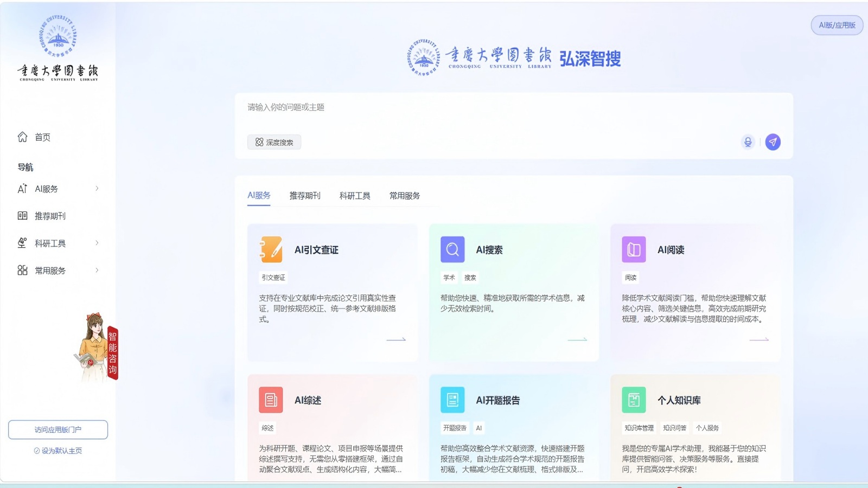868x488 pixels.
Task: Open the AI引文查证 orange card icon
Action: click(x=271, y=249)
